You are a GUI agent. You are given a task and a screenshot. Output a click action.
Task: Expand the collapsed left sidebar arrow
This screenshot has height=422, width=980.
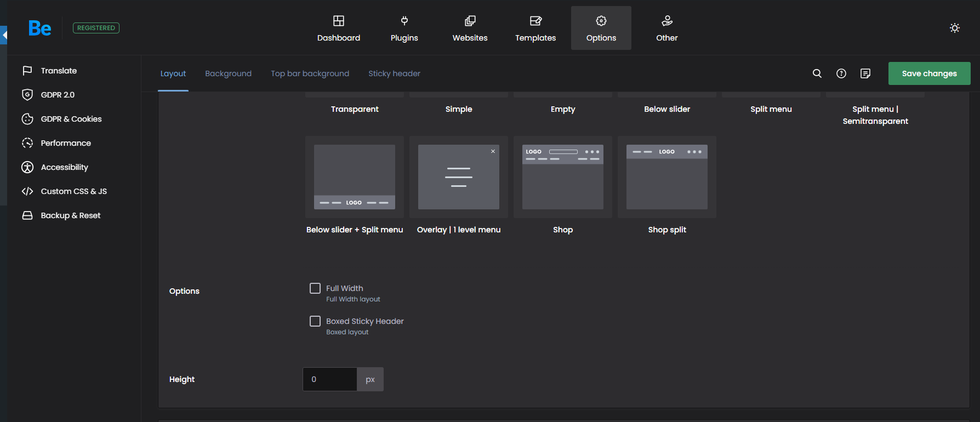tap(4, 35)
